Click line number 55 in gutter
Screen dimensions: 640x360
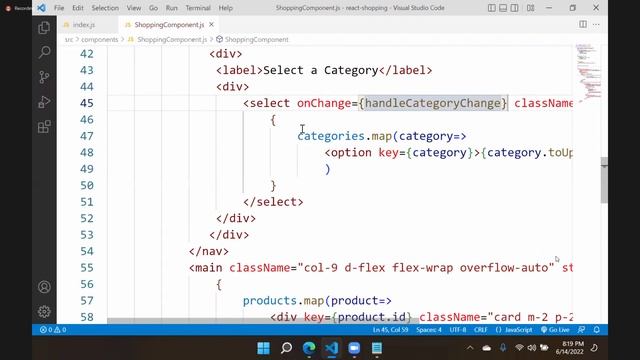pos(87,268)
